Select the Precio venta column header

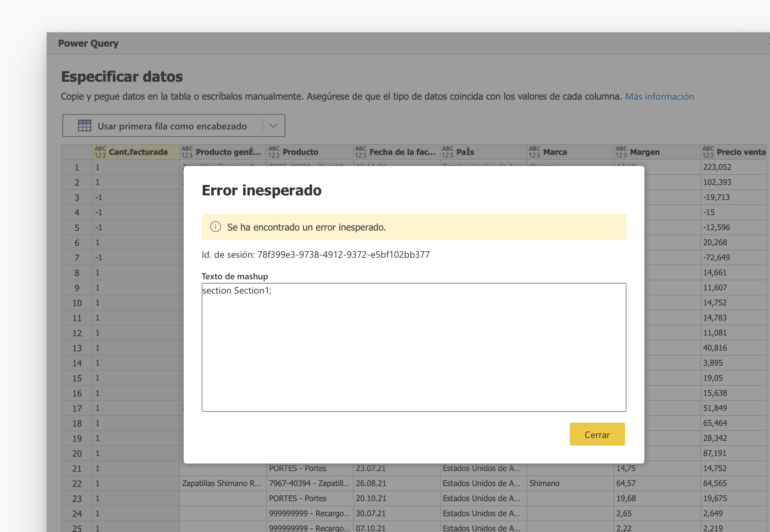pos(734,152)
